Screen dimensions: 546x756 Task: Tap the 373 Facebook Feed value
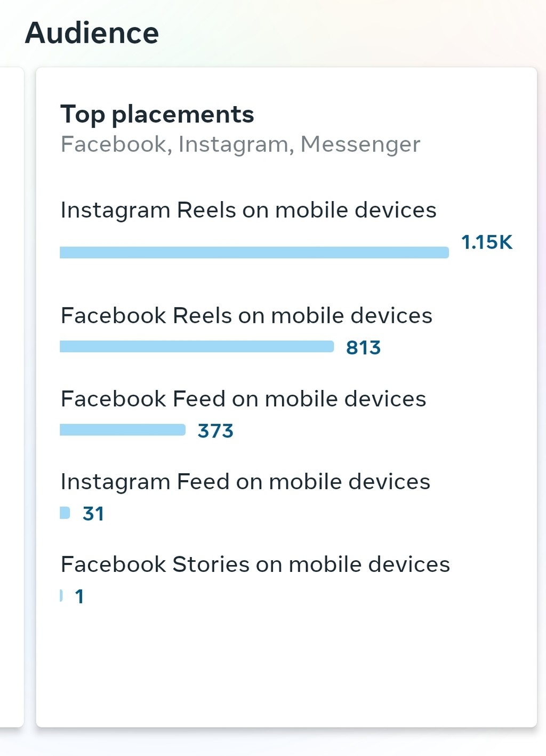click(x=215, y=431)
